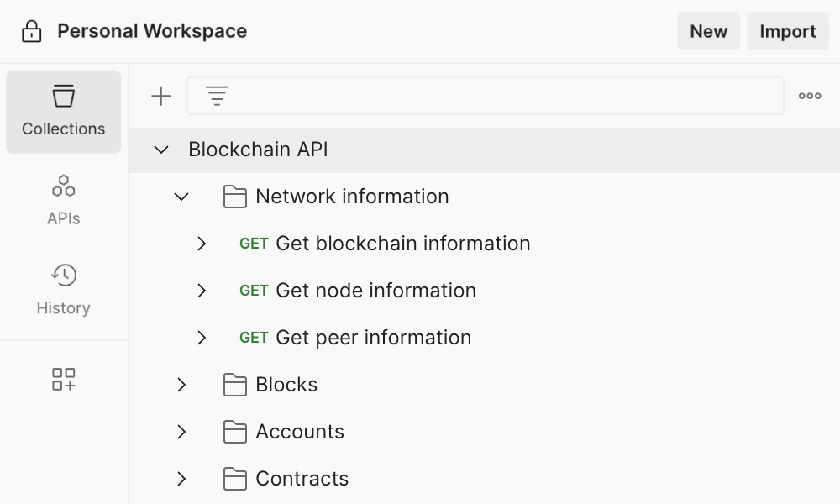Click the Import button
The height and width of the screenshot is (504, 840).
tap(787, 32)
